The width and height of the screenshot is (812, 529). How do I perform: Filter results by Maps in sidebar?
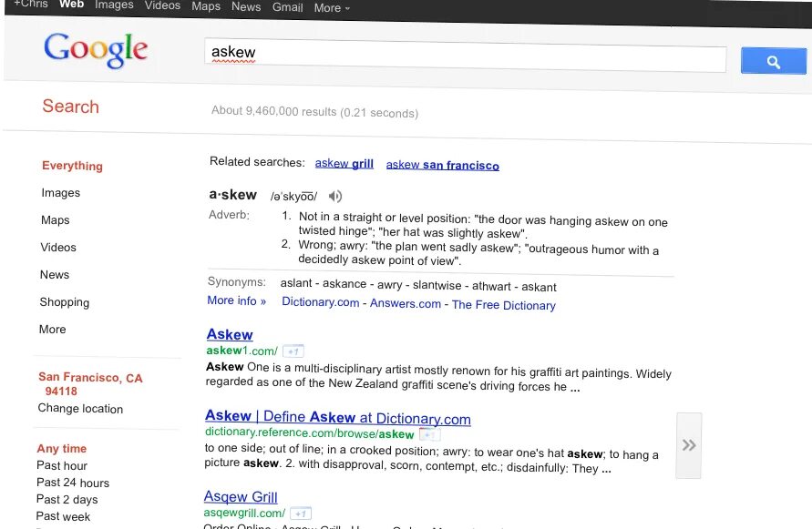tap(55, 220)
